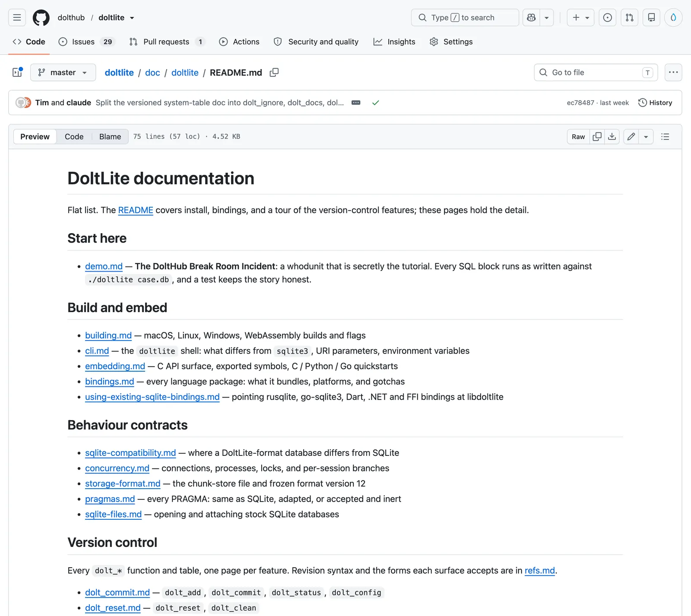Open dolt_reset.md link
This screenshot has width=691, height=616.
click(x=113, y=608)
